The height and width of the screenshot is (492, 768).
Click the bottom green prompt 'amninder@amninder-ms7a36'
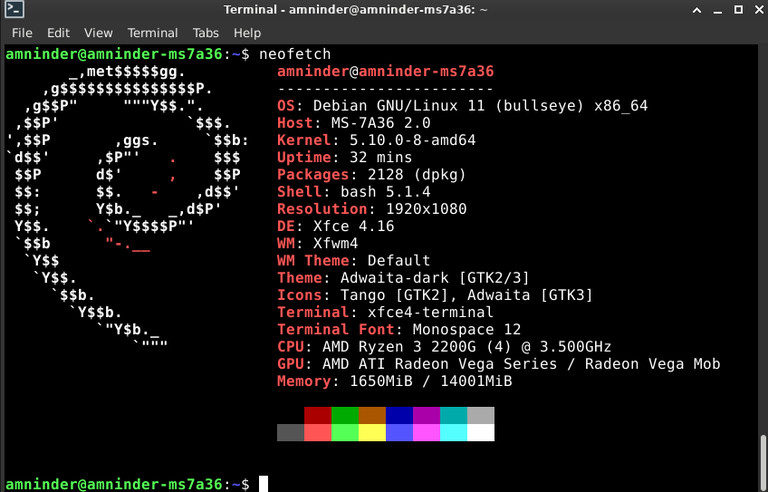pos(114,484)
